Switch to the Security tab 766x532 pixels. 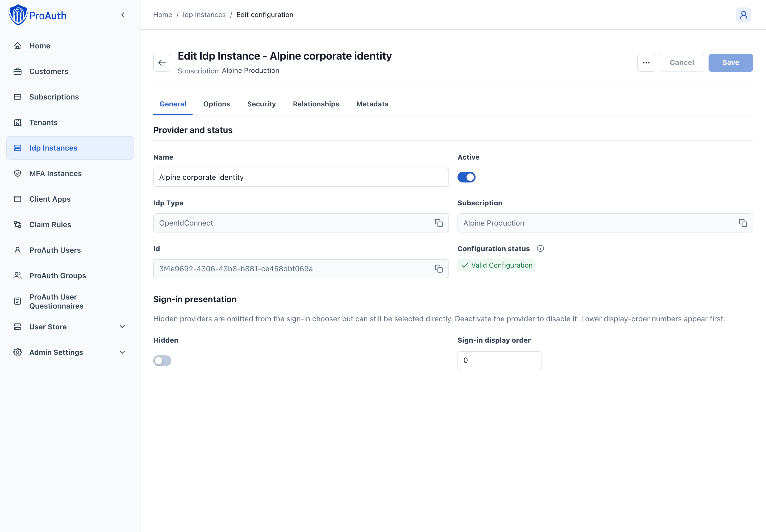point(261,104)
